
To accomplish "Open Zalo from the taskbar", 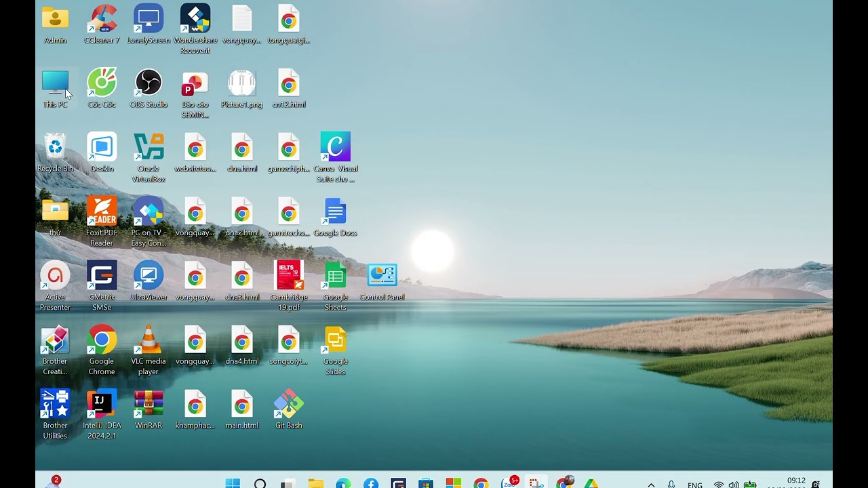I will [x=508, y=484].
